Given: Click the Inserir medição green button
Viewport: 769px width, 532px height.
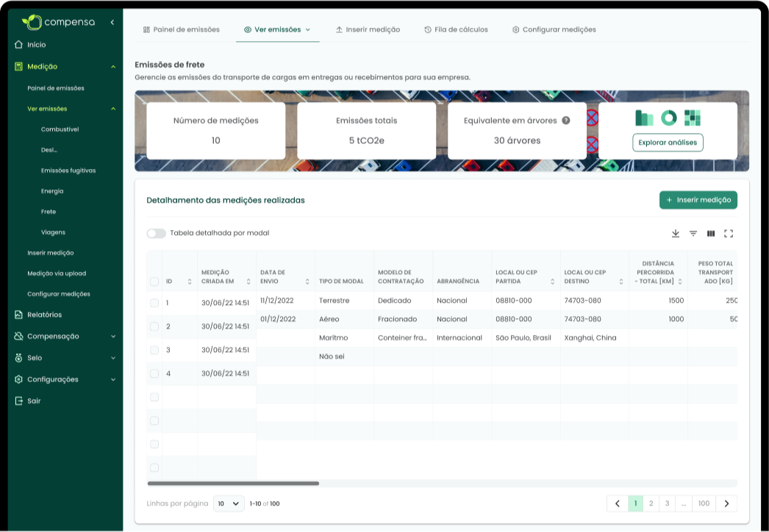Looking at the screenshot, I should point(698,200).
